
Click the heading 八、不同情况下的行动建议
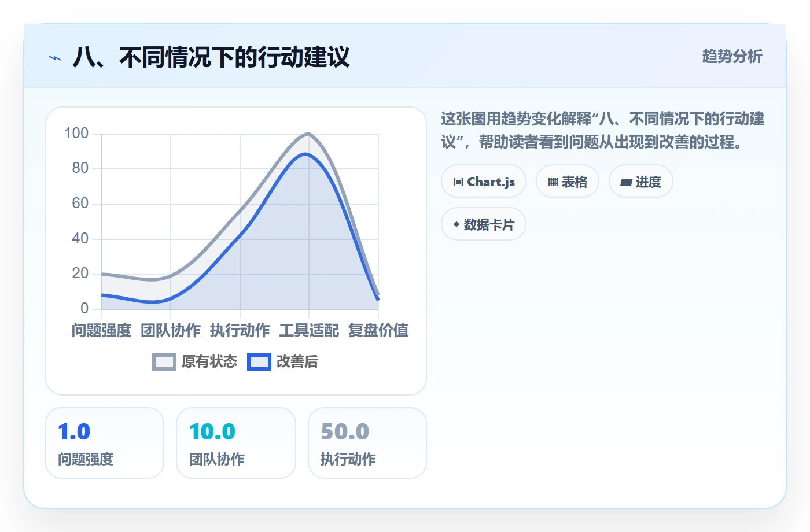[x=211, y=58]
